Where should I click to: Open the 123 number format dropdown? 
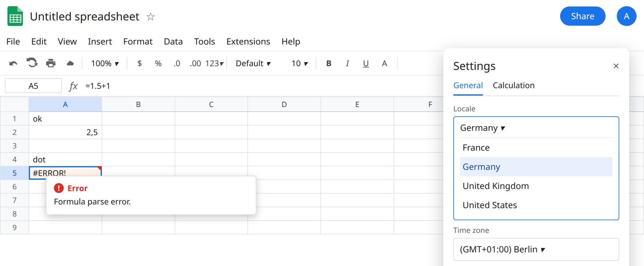pyautogui.click(x=214, y=63)
